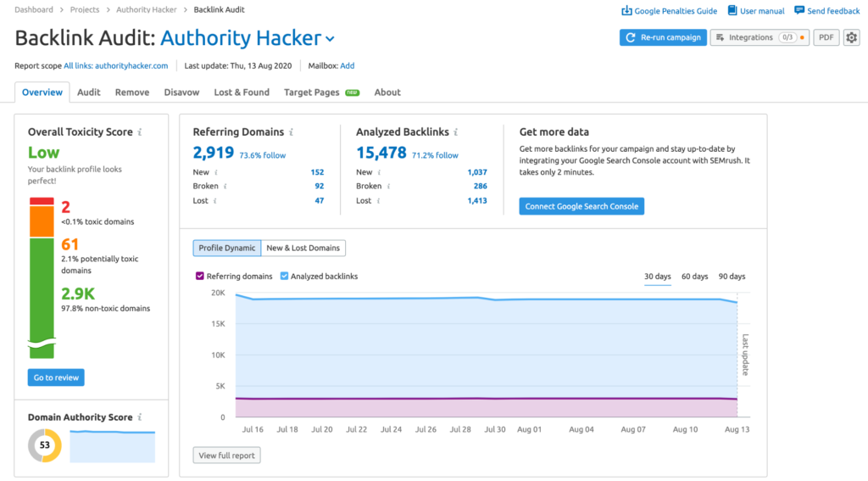Viewport: 868px width, 481px height.
Task: Click the User manual book icon
Action: pyautogui.click(x=732, y=10)
